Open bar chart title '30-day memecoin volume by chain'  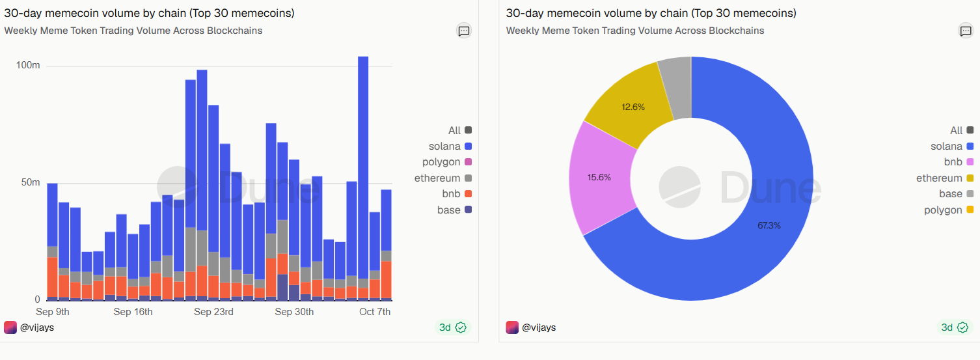pos(149,13)
